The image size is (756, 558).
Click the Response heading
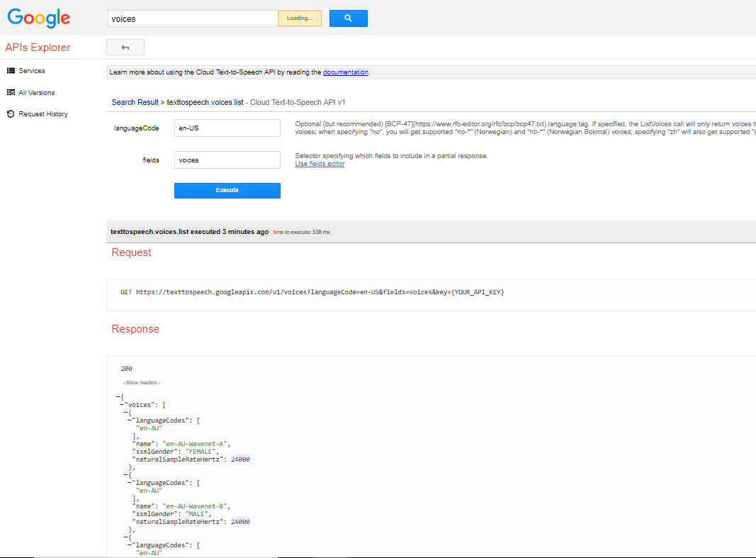[x=135, y=329]
